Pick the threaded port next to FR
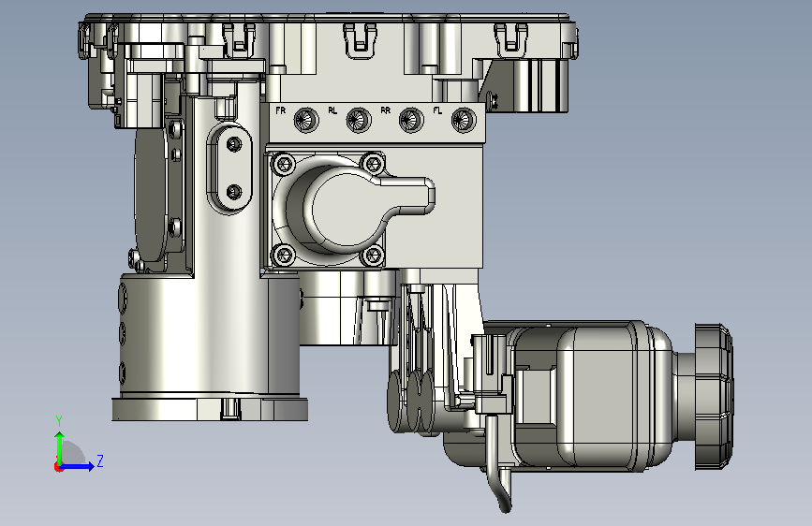812x526 pixels. click(306, 120)
